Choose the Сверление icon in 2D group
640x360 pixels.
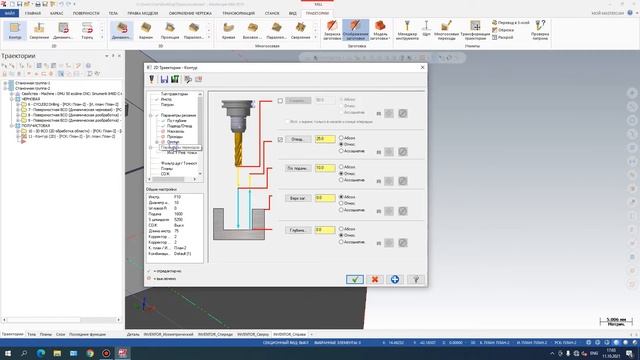point(39,31)
